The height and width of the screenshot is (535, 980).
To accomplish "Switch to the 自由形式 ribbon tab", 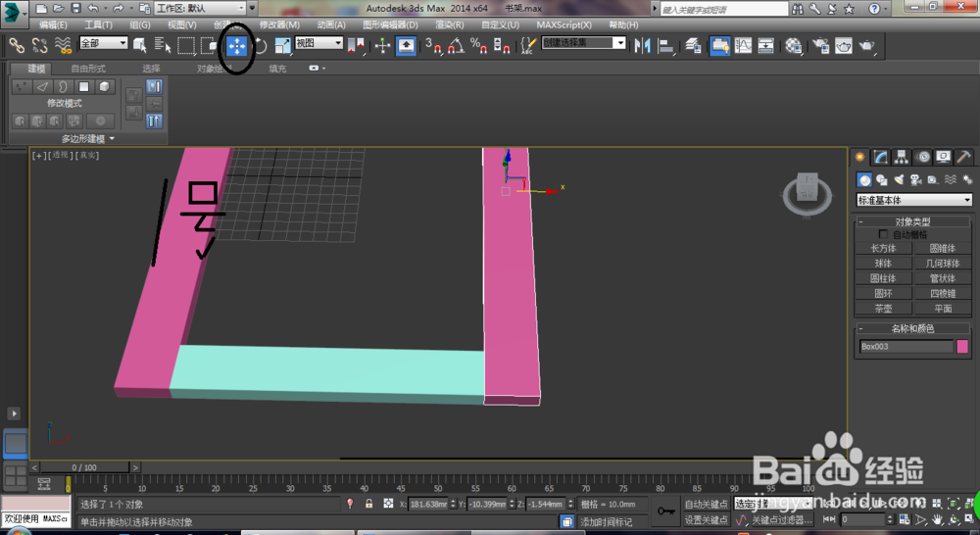I will pos(88,69).
